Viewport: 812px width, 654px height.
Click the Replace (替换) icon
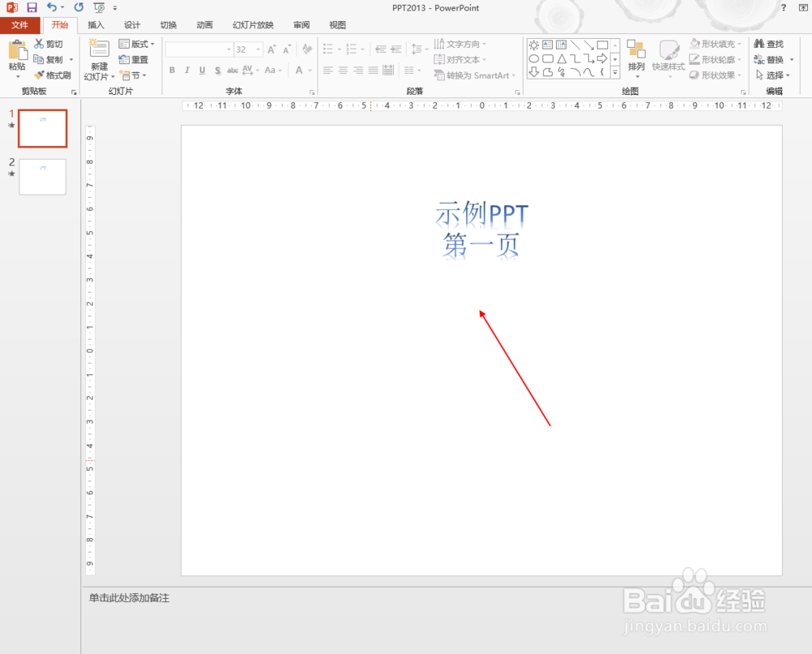click(767, 58)
